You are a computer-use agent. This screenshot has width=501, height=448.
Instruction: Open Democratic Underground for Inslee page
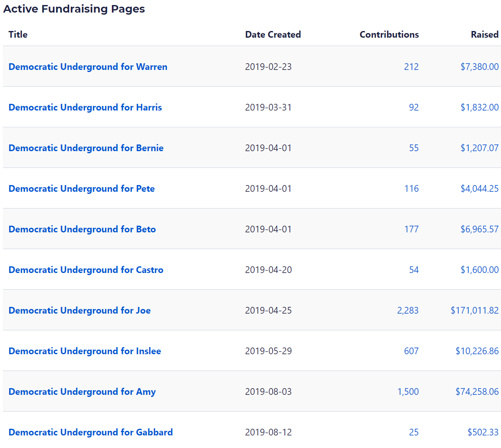pos(85,351)
